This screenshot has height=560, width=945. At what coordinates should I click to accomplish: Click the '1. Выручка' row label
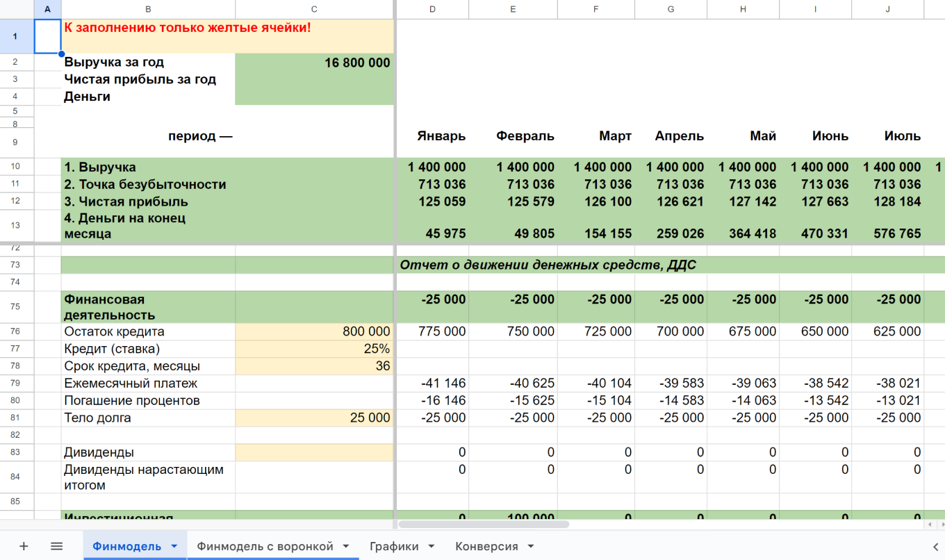[x=100, y=167]
